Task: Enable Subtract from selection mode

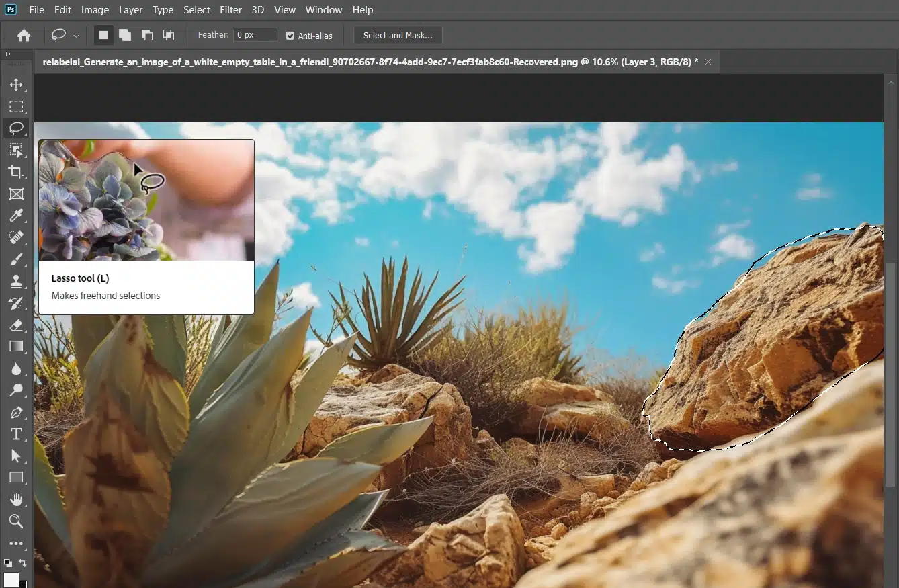Action: tap(146, 35)
